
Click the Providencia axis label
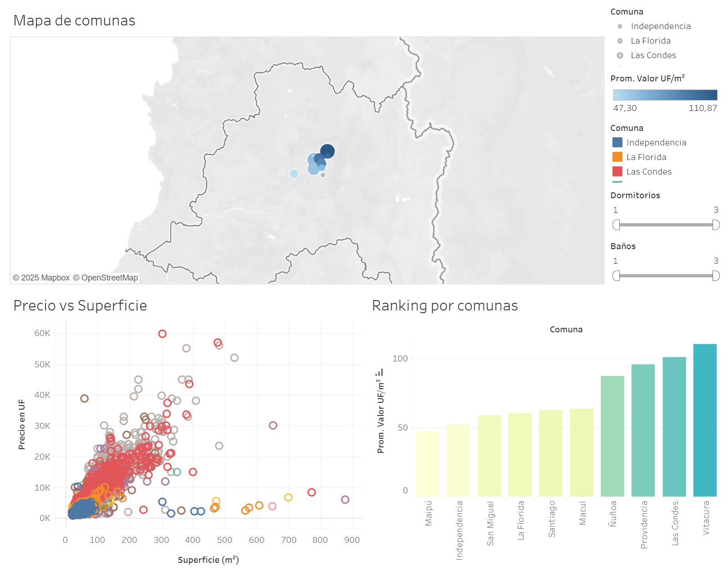pyautogui.click(x=644, y=524)
